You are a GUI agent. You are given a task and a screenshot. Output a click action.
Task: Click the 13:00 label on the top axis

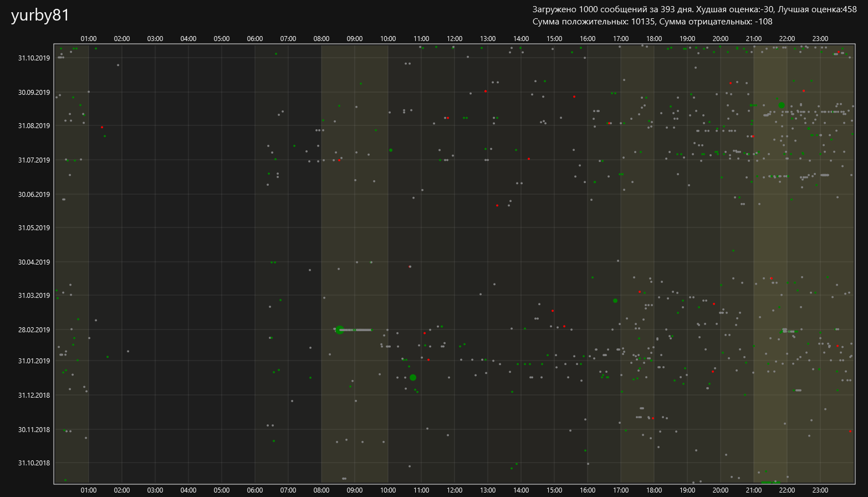pos(488,39)
